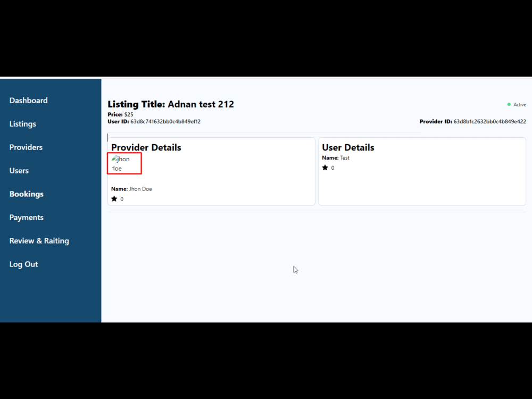Open Dashboard from the sidebar
Viewport: 532px width, 399px height.
(28, 100)
